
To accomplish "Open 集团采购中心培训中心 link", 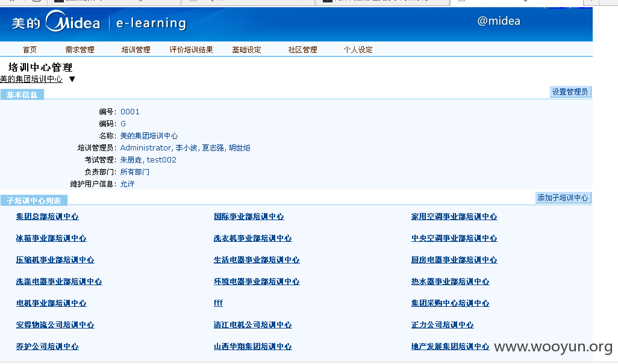I will coord(450,303).
